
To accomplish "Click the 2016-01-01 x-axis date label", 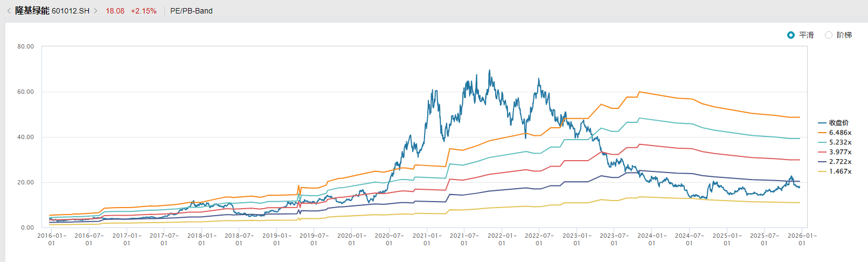I will [52, 239].
